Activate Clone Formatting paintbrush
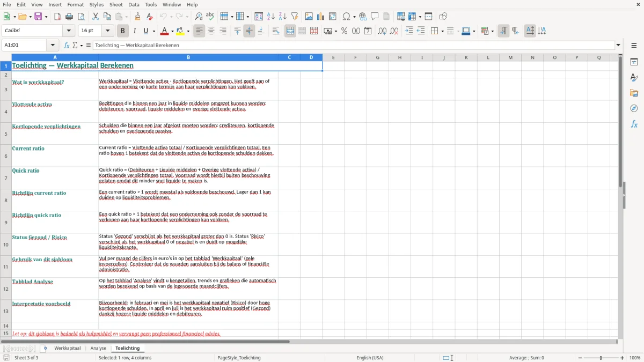Screen dimensions: 644x362 pyautogui.click(x=137, y=17)
